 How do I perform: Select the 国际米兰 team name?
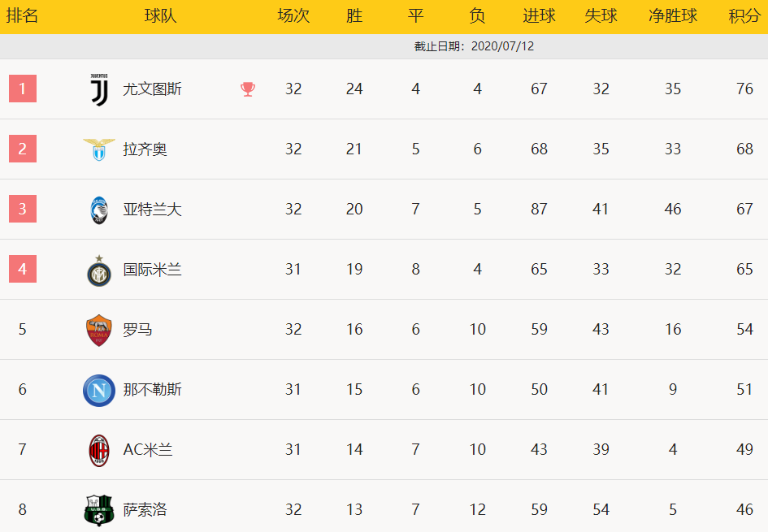(x=152, y=270)
